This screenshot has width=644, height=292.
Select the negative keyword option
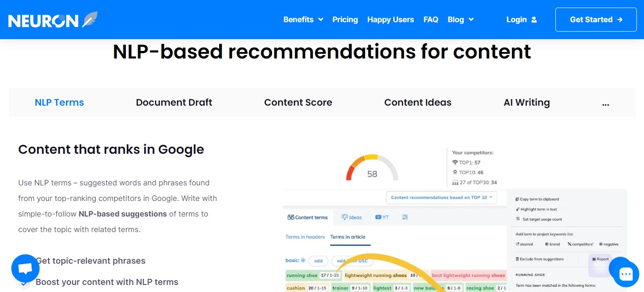(x=608, y=244)
